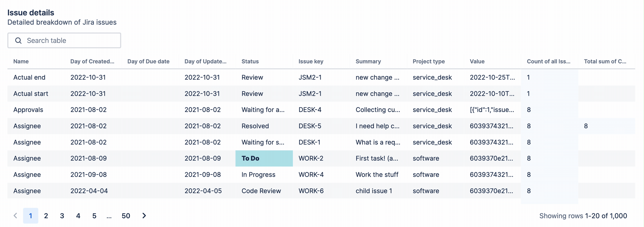Image resolution: width=644 pixels, height=227 pixels.
Task: Go to the previous page arrow
Action: click(16, 216)
